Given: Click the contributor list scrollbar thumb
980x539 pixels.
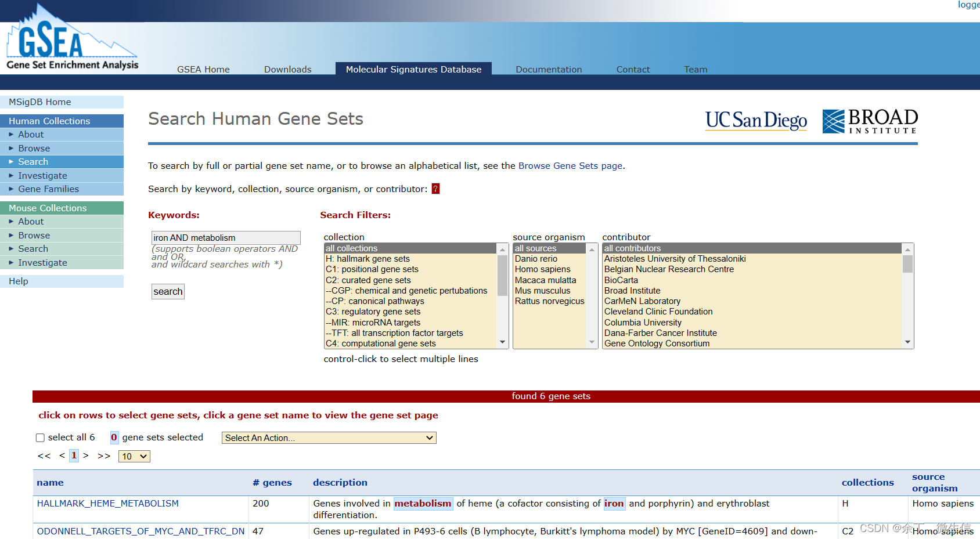Looking at the screenshot, I should 907,264.
